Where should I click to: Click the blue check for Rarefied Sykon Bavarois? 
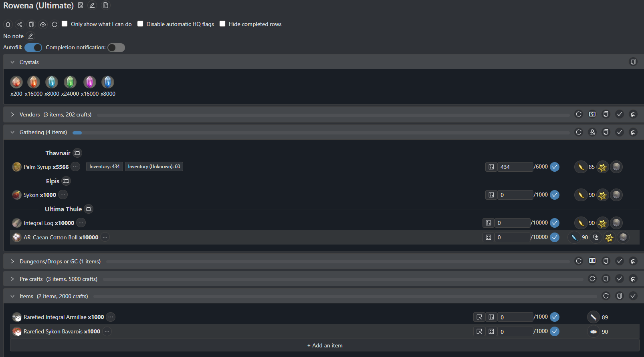555,331
